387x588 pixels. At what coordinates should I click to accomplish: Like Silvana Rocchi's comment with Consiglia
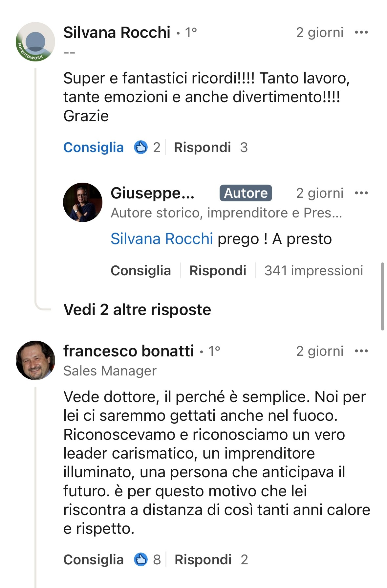pos(93,147)
